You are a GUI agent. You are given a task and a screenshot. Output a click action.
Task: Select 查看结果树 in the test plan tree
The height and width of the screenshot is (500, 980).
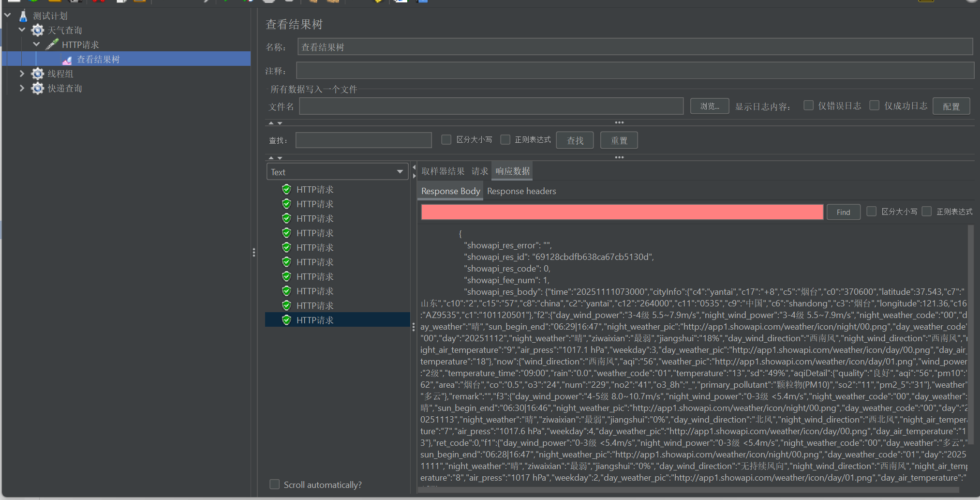(98, 59)
